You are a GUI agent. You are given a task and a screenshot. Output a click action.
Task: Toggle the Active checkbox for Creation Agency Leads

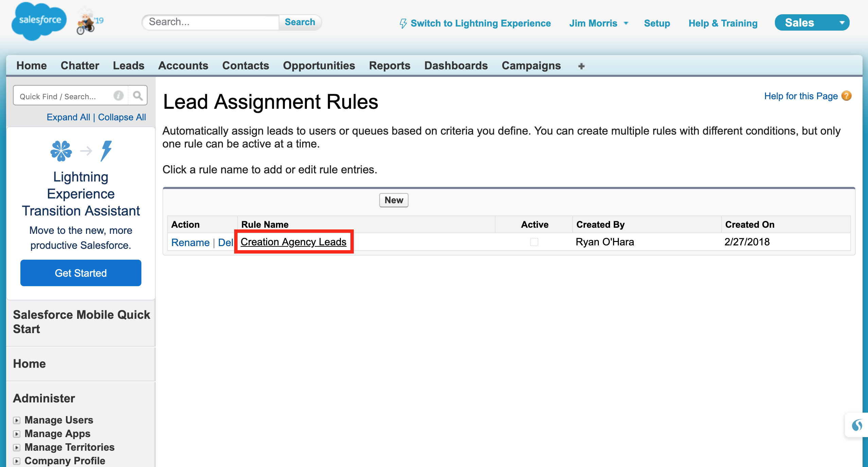tap(534, 242)
